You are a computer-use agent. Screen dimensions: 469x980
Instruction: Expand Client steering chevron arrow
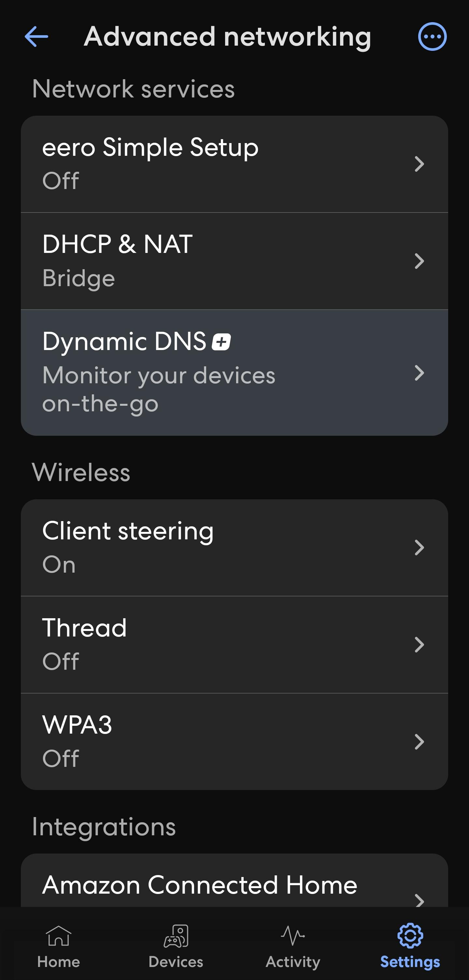[x=419, y=548]
